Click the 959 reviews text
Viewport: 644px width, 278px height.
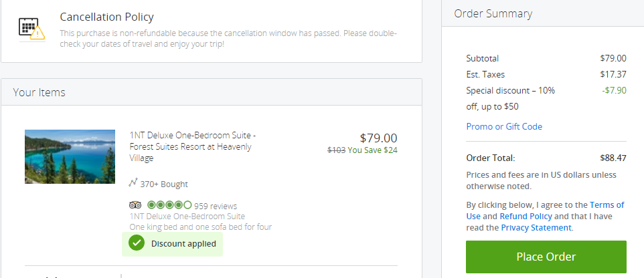pyautogui.click(x=215, y=206)
